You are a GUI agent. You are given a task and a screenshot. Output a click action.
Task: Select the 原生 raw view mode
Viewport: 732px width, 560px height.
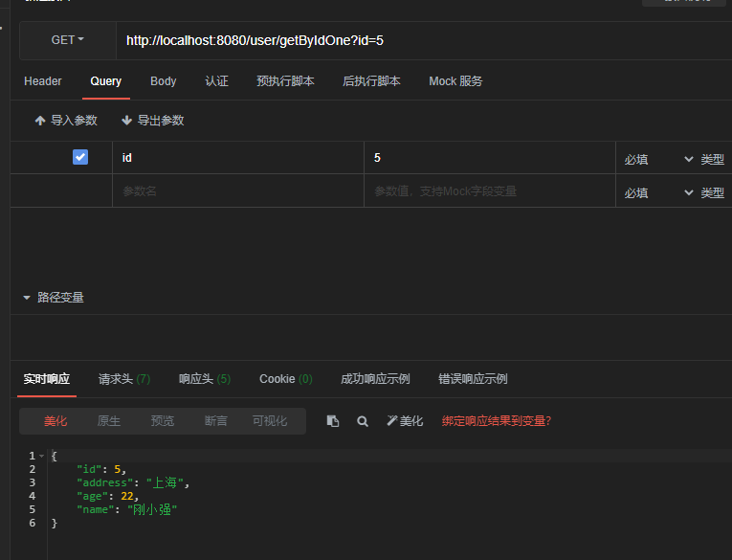coord(109,421)
